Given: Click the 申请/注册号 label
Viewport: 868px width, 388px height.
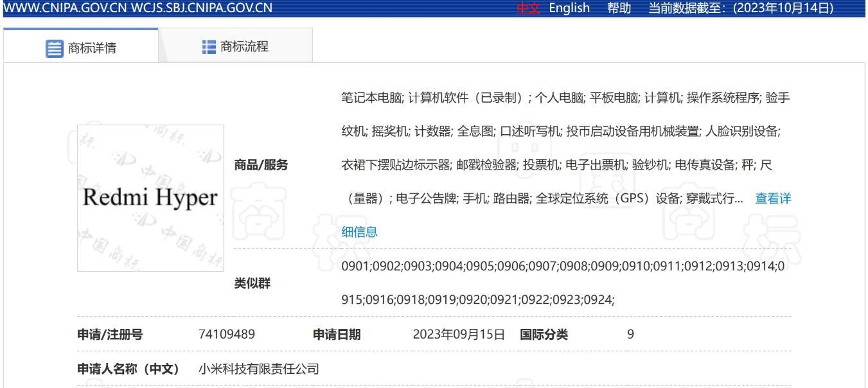Looking at the screenshot, I should coord(110,334).
